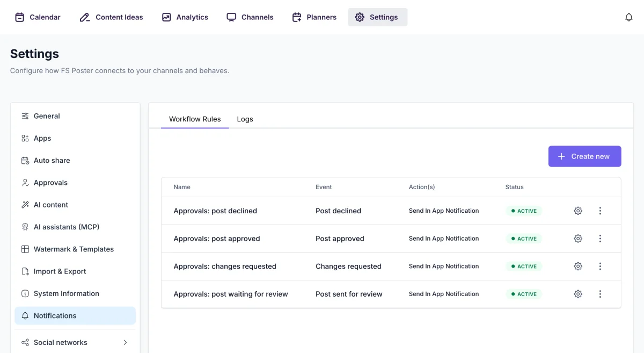
Task: Open Import & Export settings
Action: [x=75, y=271]
